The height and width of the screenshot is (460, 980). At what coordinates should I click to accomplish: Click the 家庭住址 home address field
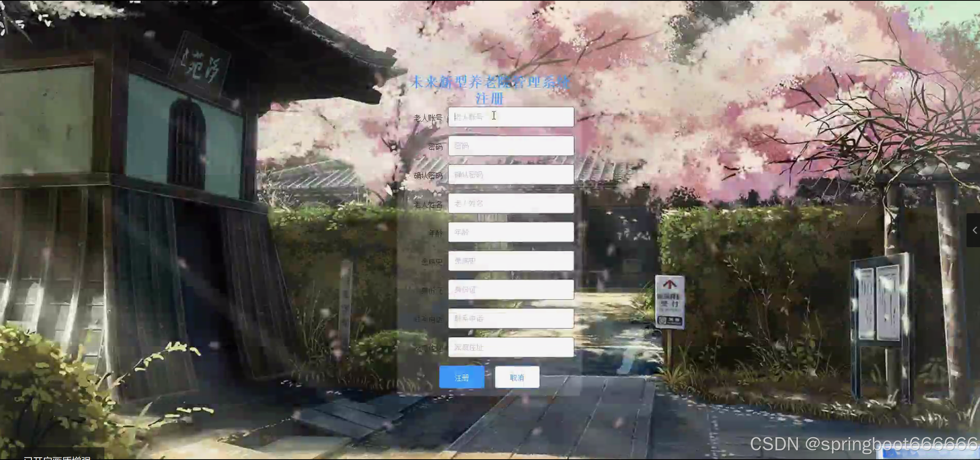click(511, 347)
